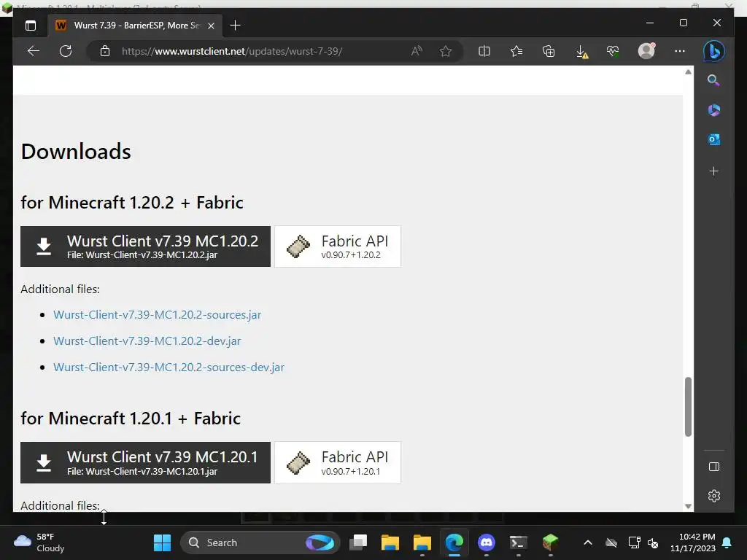747x560 pixels.
Task: Refresh the current page
Action: point(66,51)
